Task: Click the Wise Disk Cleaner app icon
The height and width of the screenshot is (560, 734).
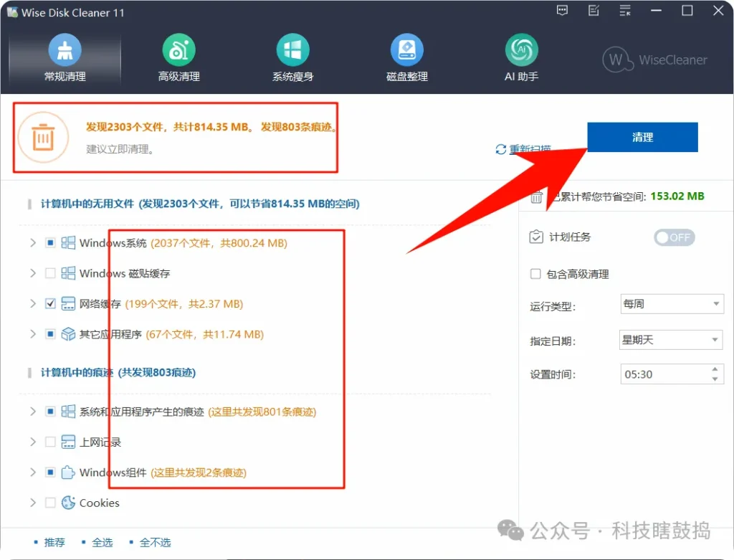Action: click(12, 12)
